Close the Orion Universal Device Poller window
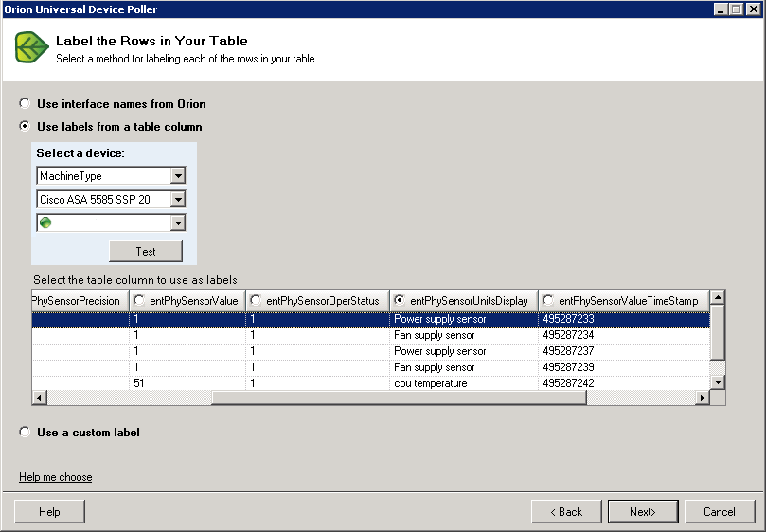The width and height of the screenshot is (766, 532). pyautogui.click(x=754, y=9)
